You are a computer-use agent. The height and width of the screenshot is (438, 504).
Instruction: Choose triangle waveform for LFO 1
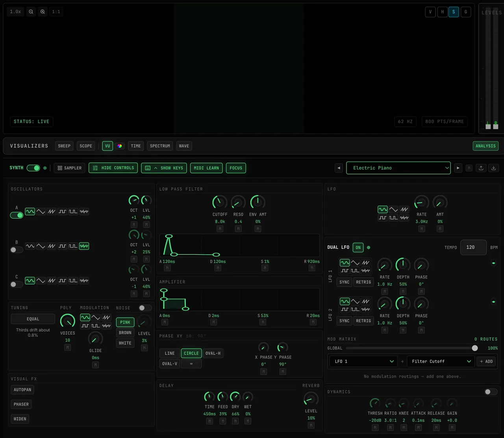pos(355,263)
